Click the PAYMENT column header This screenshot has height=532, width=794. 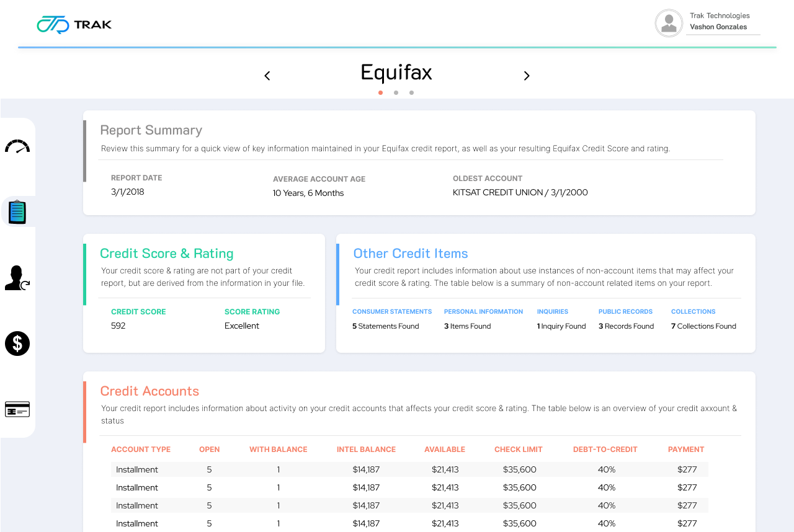pos(686,450)
